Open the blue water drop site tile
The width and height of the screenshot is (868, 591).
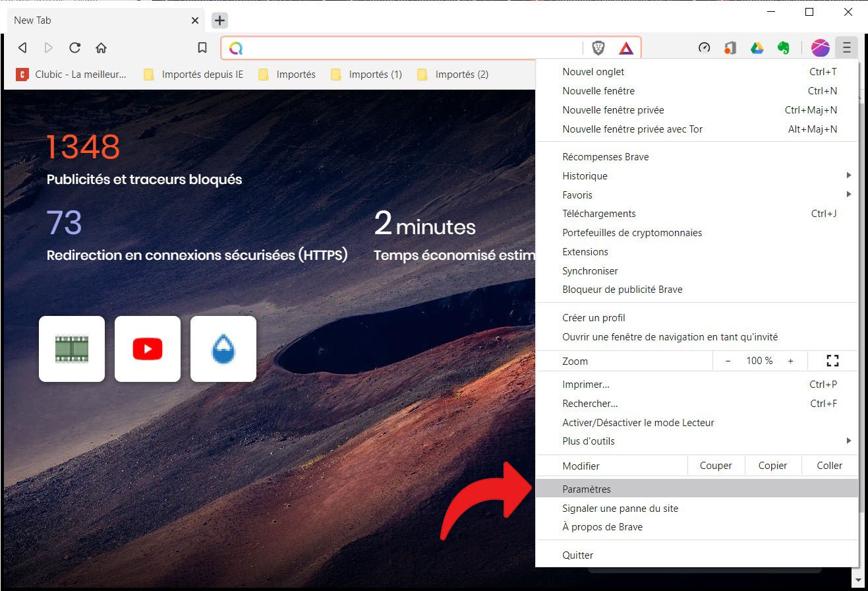223,349
